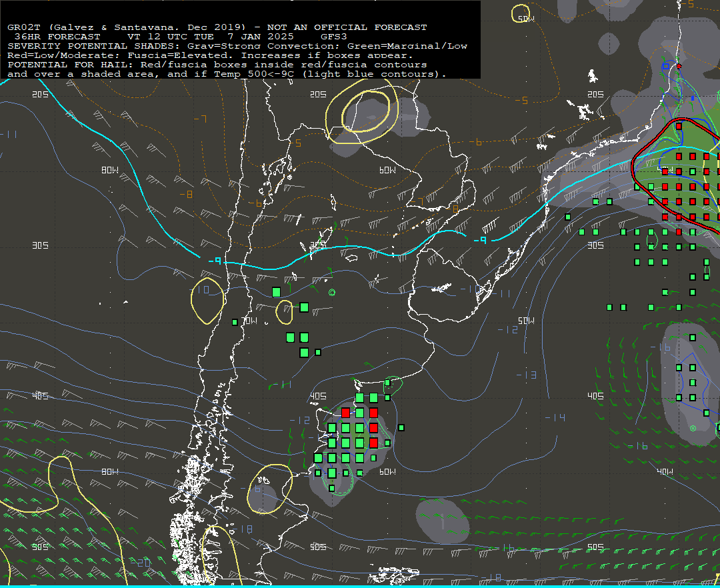Click the cyan "-9" label beside the Chilean coast
This screenshot has width=720, height=588.
point(215,261)
